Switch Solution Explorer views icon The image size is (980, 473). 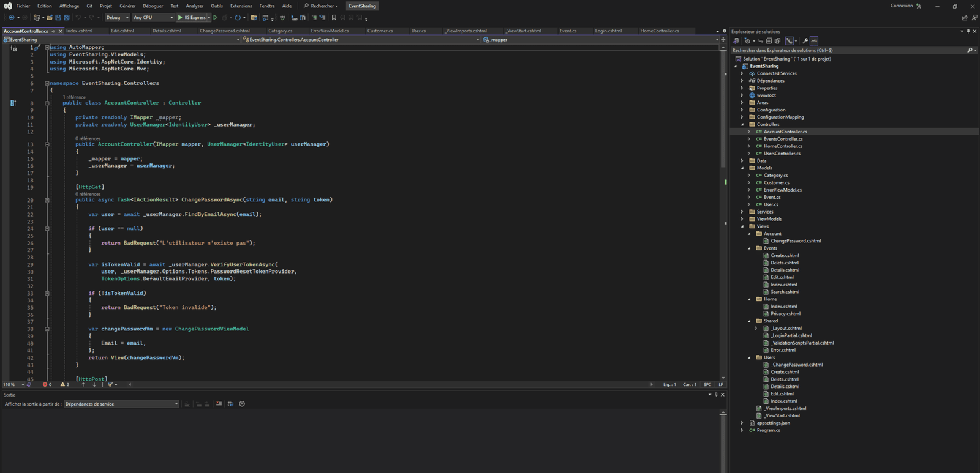point(736,41)
